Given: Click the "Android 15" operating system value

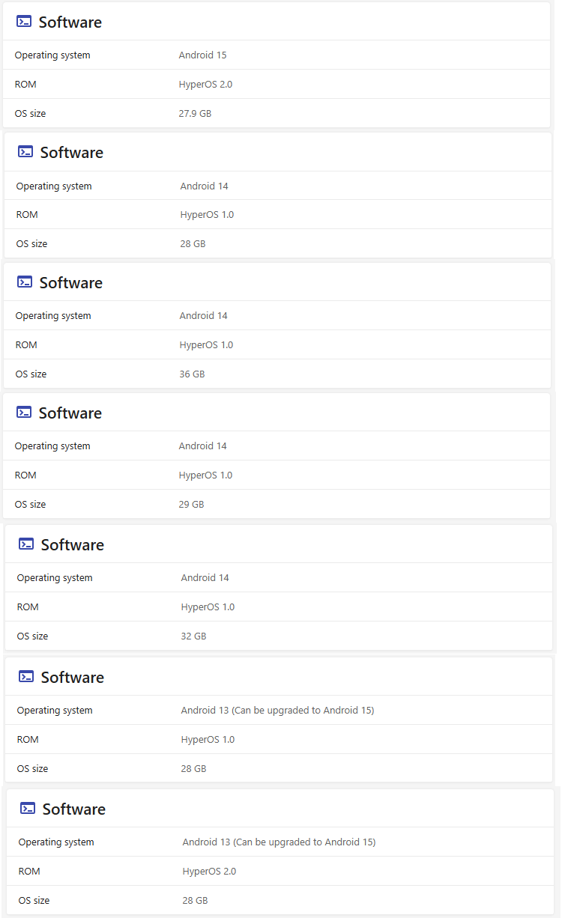Looking at the screenshot, I should 202,55.
